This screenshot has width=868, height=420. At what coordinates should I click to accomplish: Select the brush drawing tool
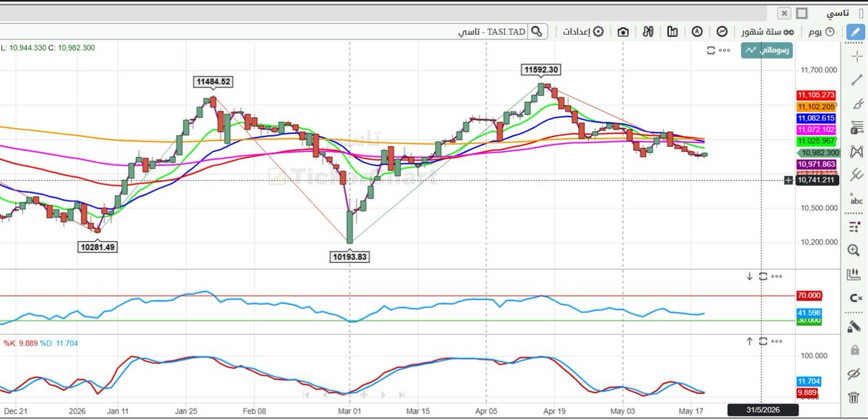click(x=857, y=104)
